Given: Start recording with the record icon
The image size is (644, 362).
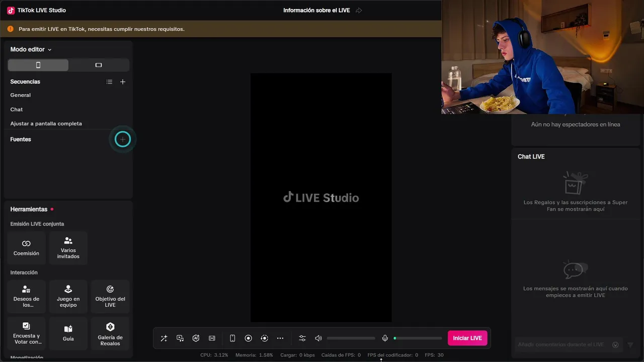Looking at the screenshot, I should pos(249,338).
